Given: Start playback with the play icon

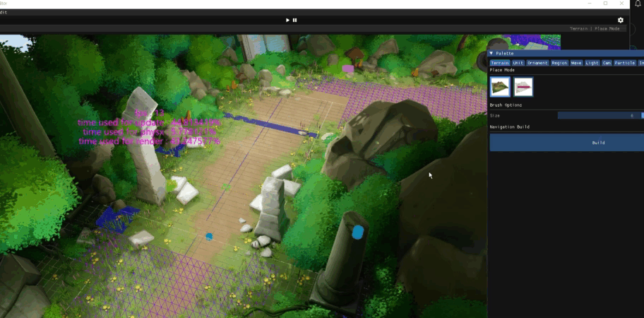Looking at the screenshot, I should tap(287, 20).
